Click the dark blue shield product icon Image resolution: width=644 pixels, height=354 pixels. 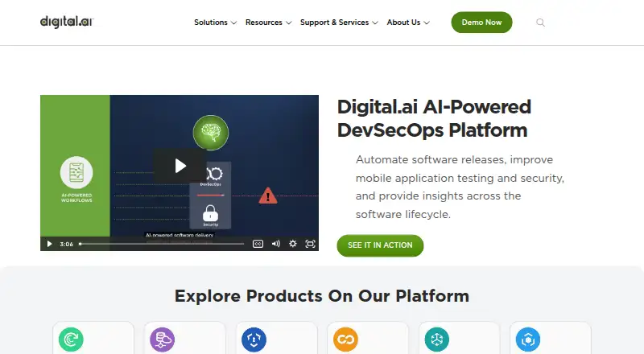coord(254,340)
